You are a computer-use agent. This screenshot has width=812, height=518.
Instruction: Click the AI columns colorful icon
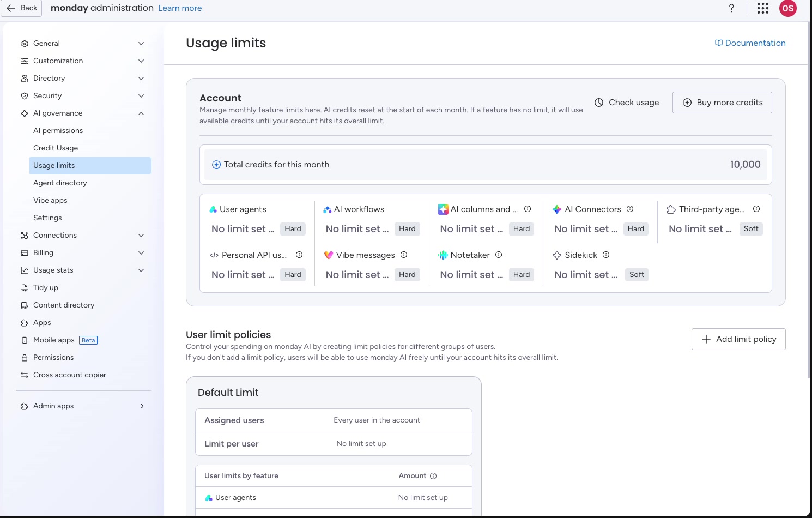[443, 209]
